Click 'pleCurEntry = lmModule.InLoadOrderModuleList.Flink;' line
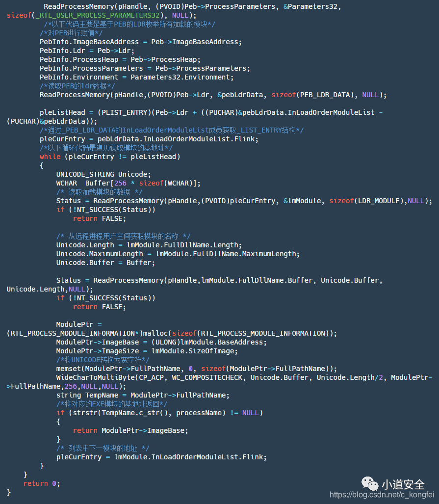Image resolution: width=439 pixels, height=504 pixels. [x=161, y=457]
